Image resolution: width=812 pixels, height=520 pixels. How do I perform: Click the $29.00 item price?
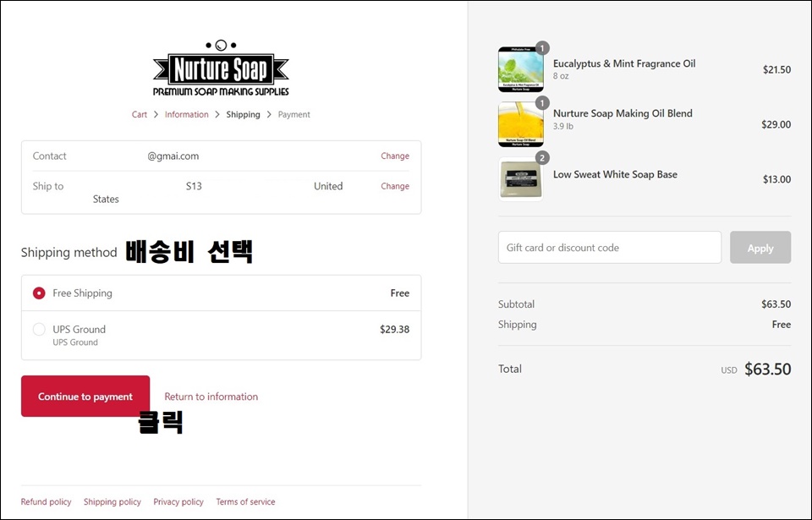point(776,124)
